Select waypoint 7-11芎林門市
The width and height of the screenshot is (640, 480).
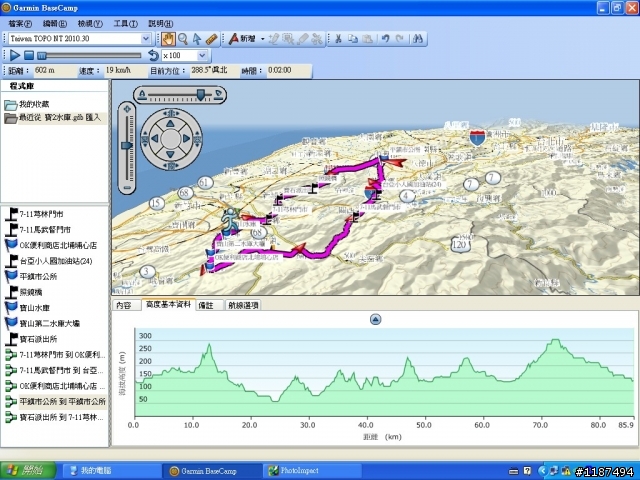click(41, 214)
